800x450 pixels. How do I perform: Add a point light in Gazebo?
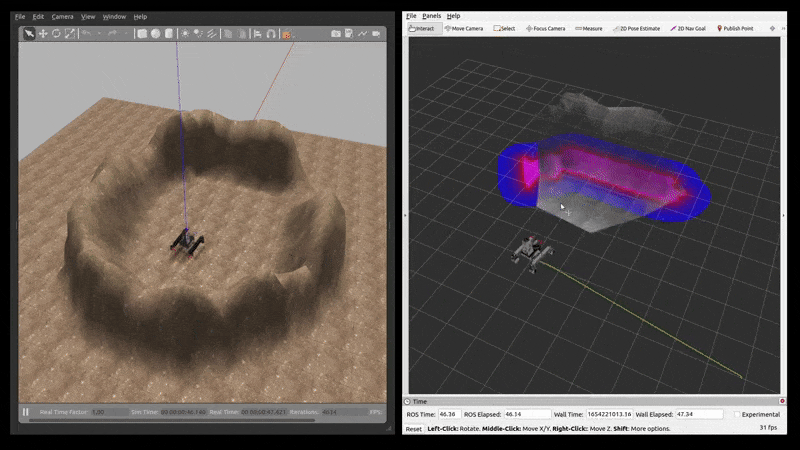coord(185,34)
